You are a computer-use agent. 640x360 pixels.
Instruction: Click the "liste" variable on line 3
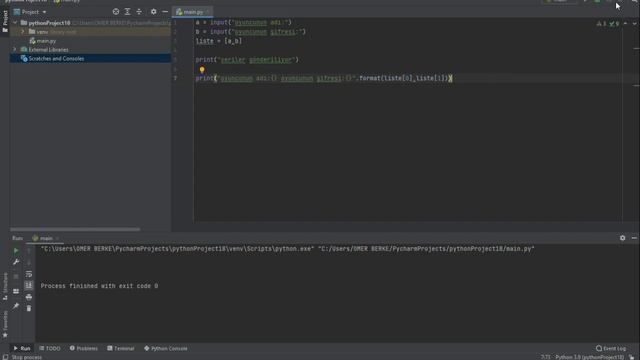click(x=204, y=41)
